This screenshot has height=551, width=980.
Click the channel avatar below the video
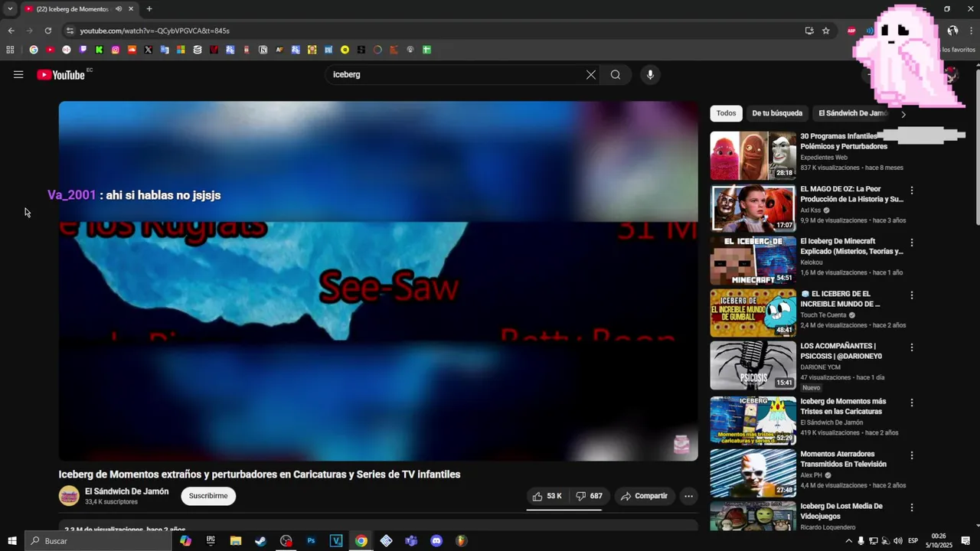pos(69,496)
